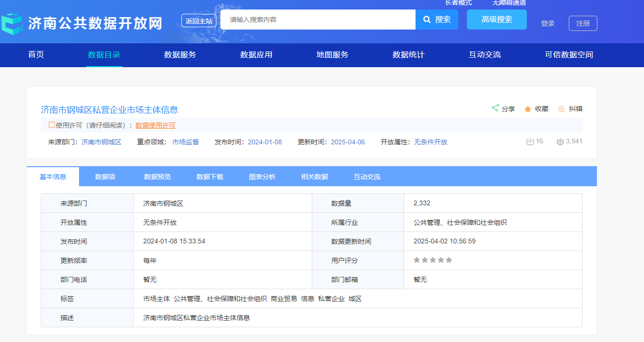
Task: Click the site logo cube icon
Action: 12,23
